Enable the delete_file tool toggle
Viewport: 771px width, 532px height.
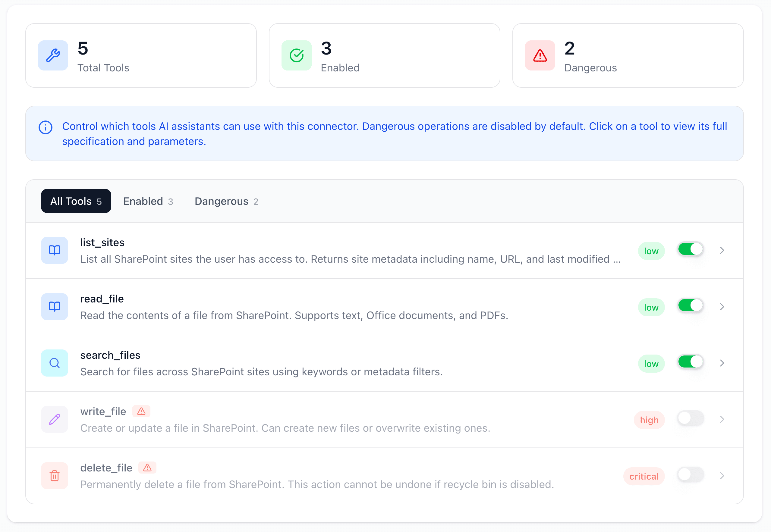(x=690, y=475)
